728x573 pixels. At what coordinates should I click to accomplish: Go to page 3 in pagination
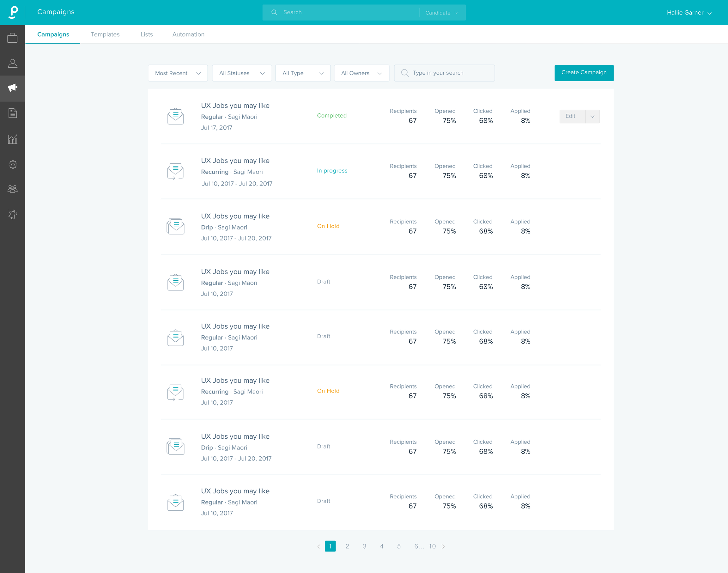tap(365, 546)
